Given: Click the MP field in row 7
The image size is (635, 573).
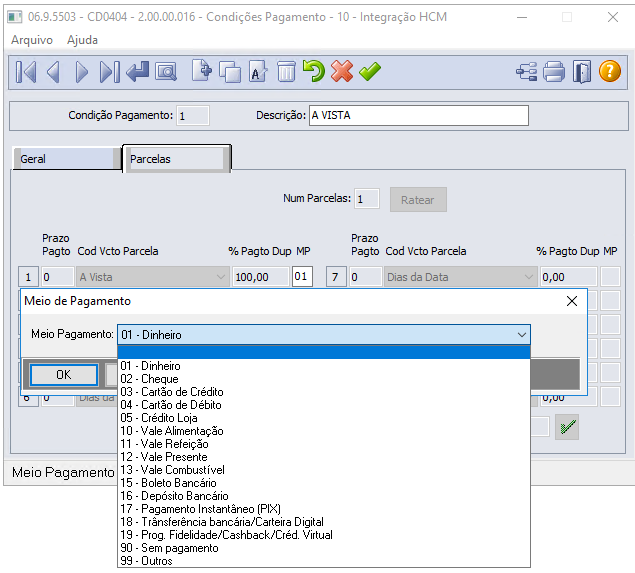Looking at the screenshot, I should [610, 277].
